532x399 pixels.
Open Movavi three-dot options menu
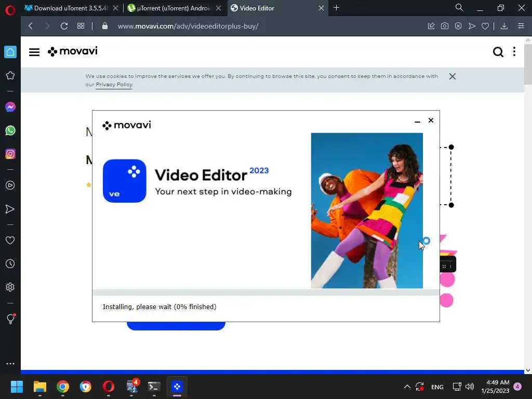coord(514,51)
